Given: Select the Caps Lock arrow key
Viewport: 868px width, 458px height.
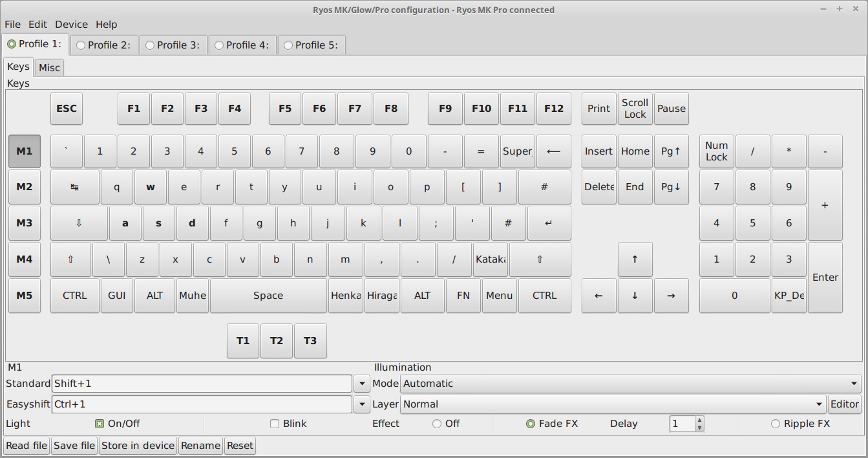Looking at the screenshot, I should 79,223.
